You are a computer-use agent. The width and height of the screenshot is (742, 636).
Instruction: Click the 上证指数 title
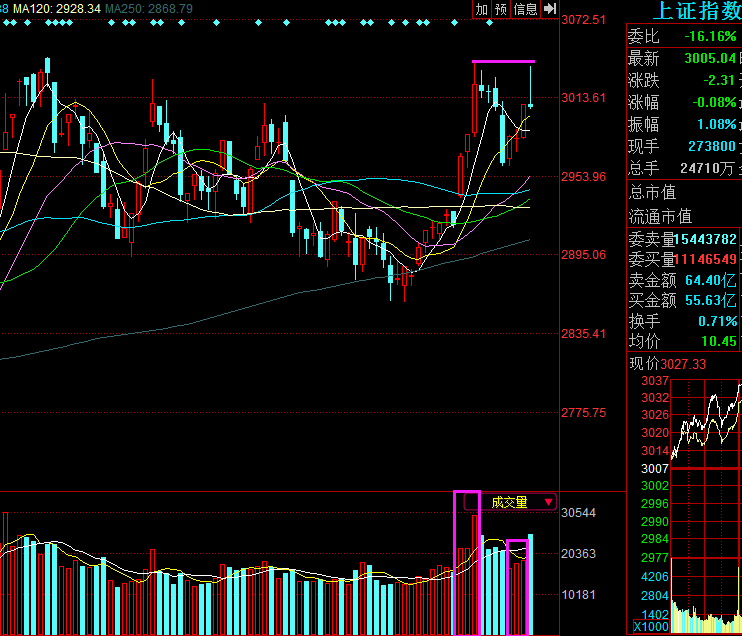(696, 11)
